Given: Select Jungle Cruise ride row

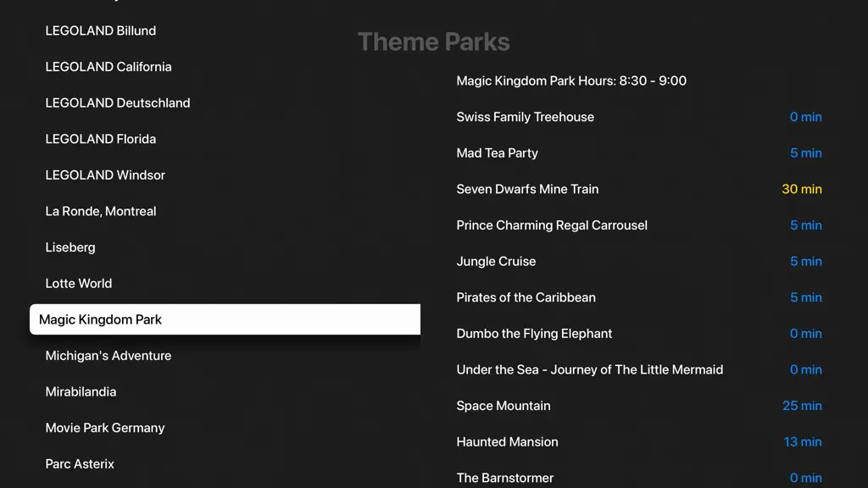Looking at the screenshot, I should tap(639, 261).
